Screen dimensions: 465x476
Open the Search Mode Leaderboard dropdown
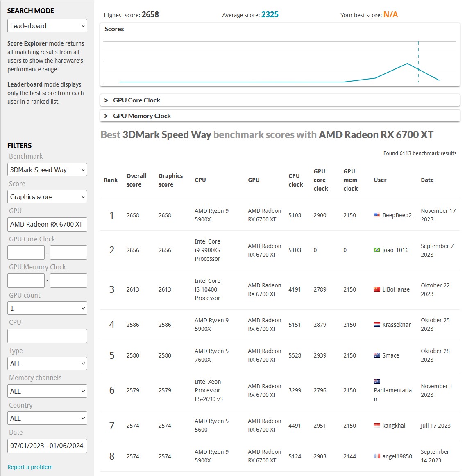[47, 26]
